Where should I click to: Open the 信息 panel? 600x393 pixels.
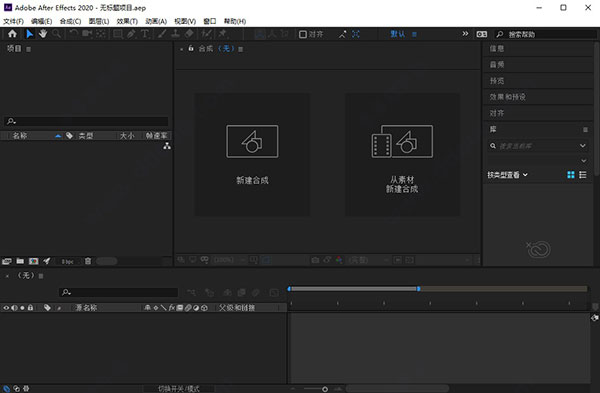click(x=497, y=49)
